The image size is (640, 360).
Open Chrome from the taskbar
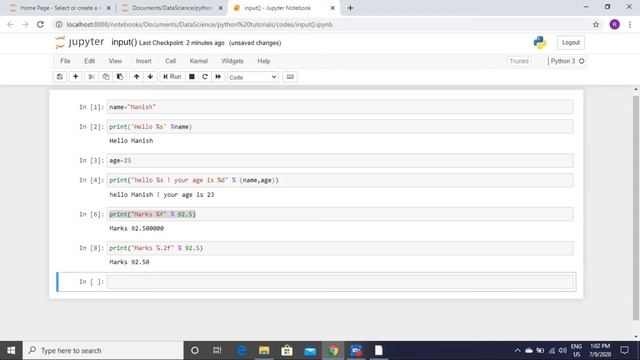pos(333,351)
